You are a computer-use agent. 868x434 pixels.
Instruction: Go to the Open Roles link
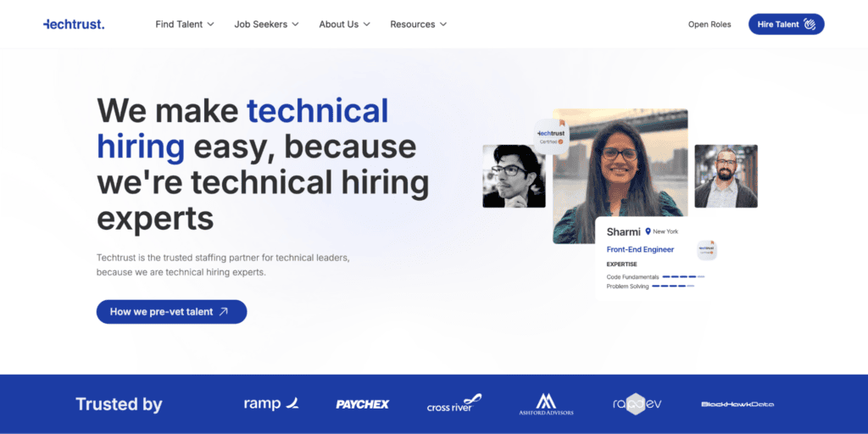coord(709,25)
